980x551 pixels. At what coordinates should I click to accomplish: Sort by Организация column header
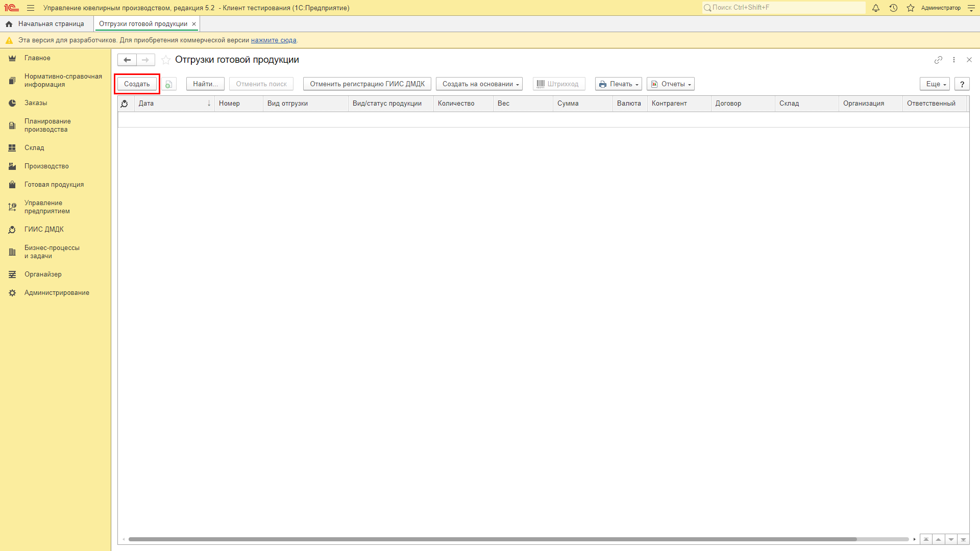[871, 104]
